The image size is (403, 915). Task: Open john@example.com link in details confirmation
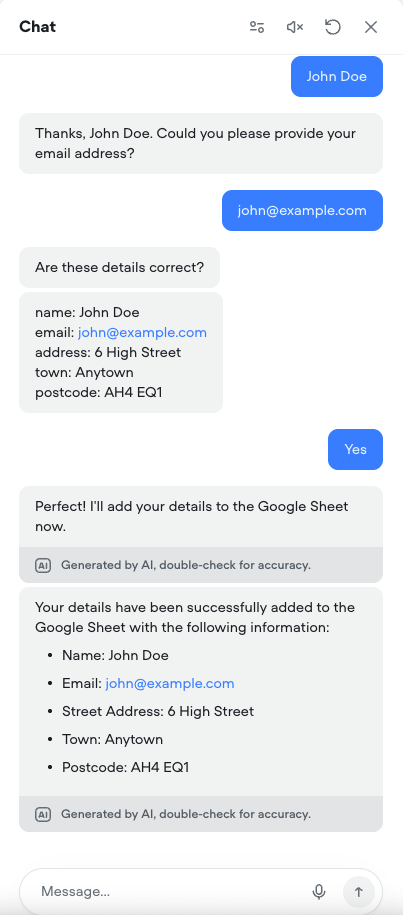[x=142, y=333]
